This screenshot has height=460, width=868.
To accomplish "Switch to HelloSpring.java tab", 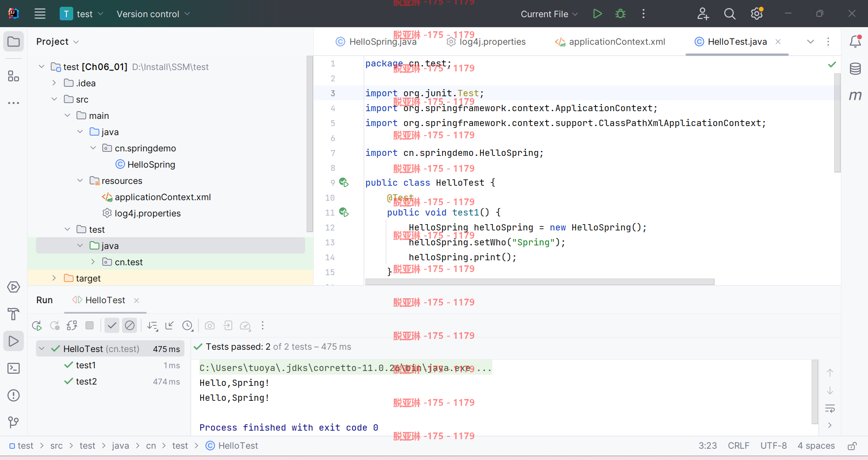I will 376,42.
